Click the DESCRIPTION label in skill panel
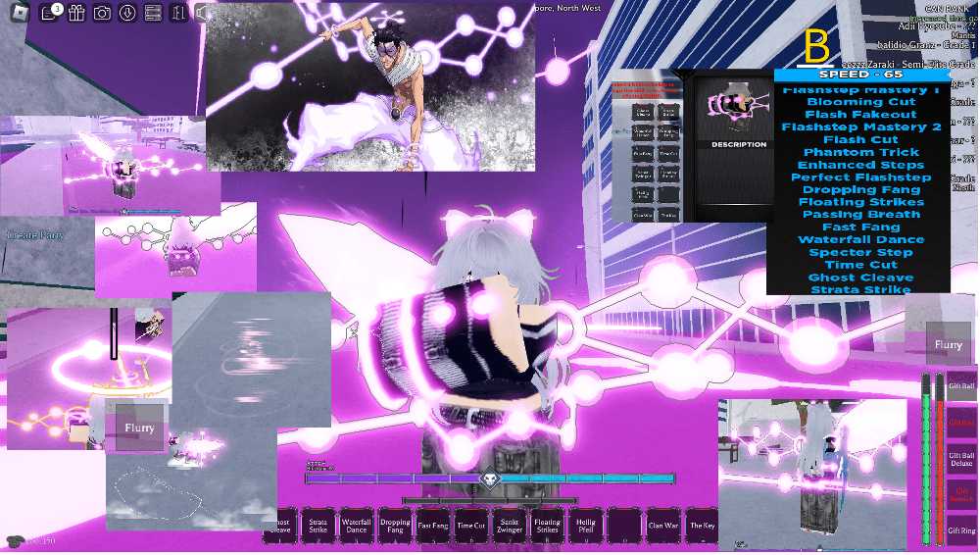Screen dimensions: 980x555 click(x=739, y=144)
